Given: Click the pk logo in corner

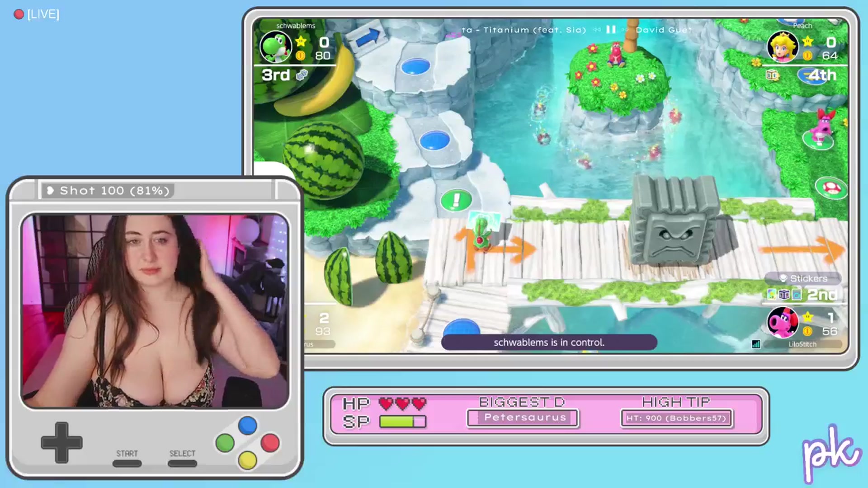Looking at the screenshot, I should click(x=831, y=454).
